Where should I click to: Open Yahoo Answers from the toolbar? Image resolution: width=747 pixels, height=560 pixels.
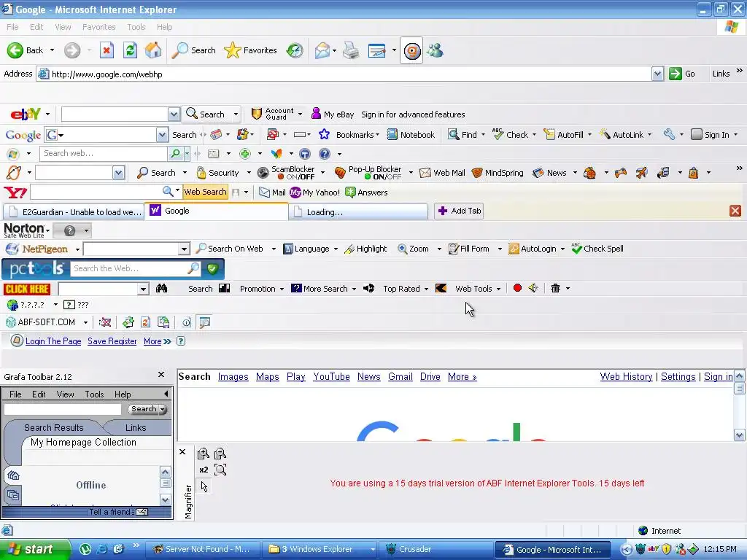[366, 192]
